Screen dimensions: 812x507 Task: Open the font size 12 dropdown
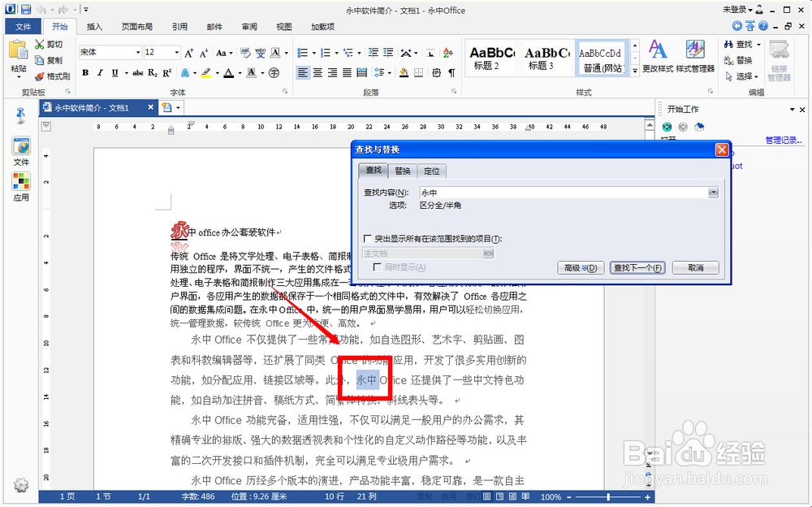pyautogui.click(x=176, y=52)
